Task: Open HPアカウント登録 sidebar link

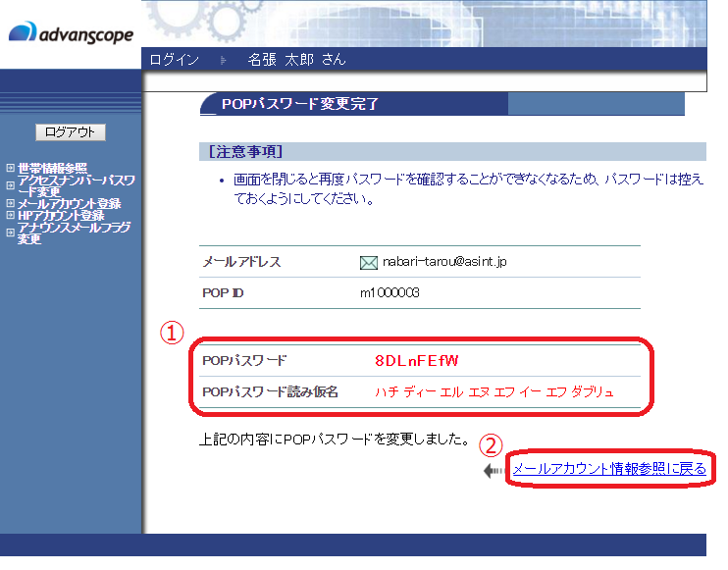Action: click(61, 216)
